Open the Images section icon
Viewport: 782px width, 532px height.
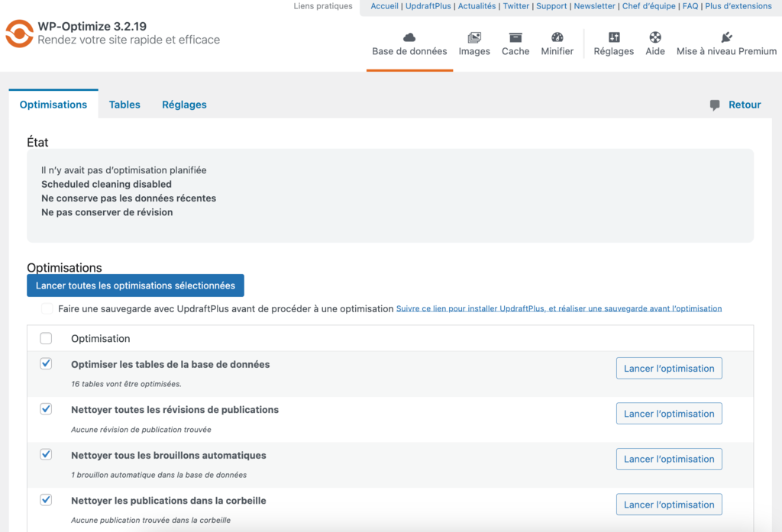click(474, 36)
